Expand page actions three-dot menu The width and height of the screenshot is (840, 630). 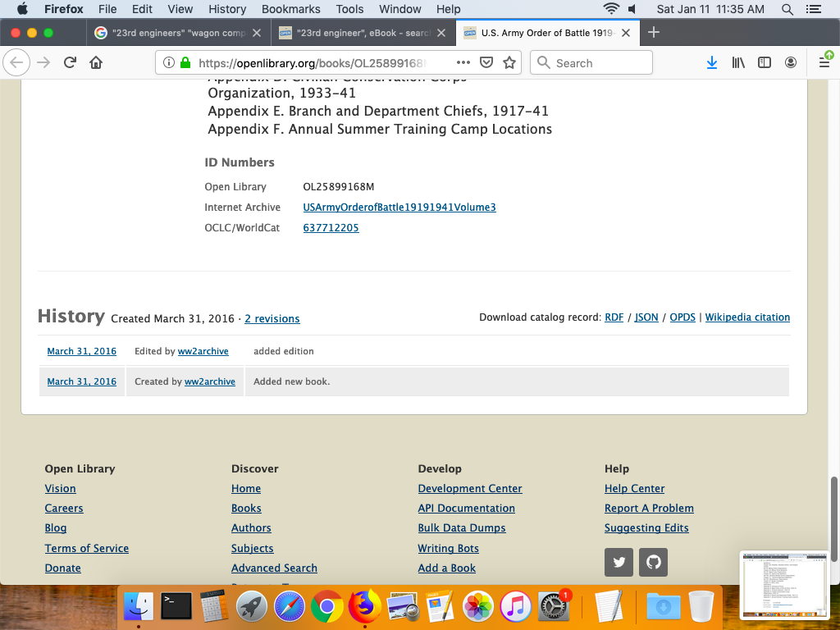[x=463, y=63]
